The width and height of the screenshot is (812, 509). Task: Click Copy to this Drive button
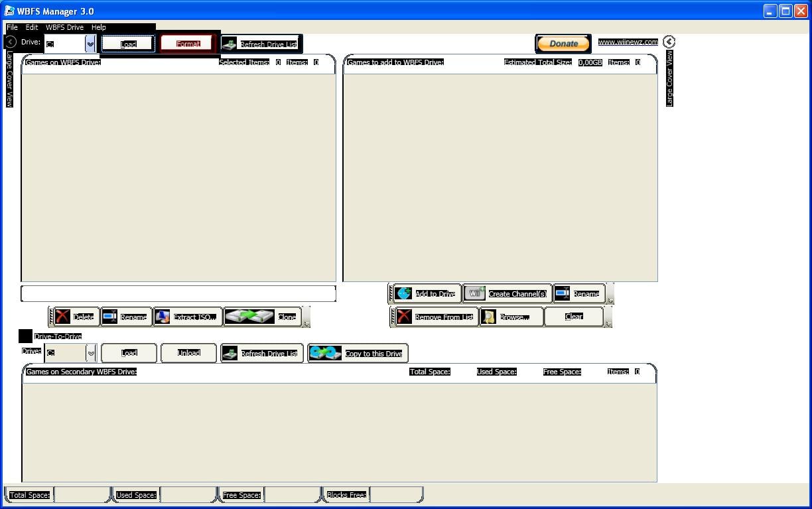click(358, 353)
